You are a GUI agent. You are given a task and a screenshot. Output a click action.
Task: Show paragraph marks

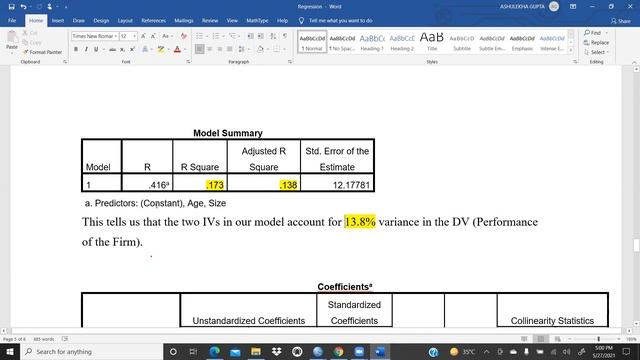pyautogui.click(x=285, y=36)
